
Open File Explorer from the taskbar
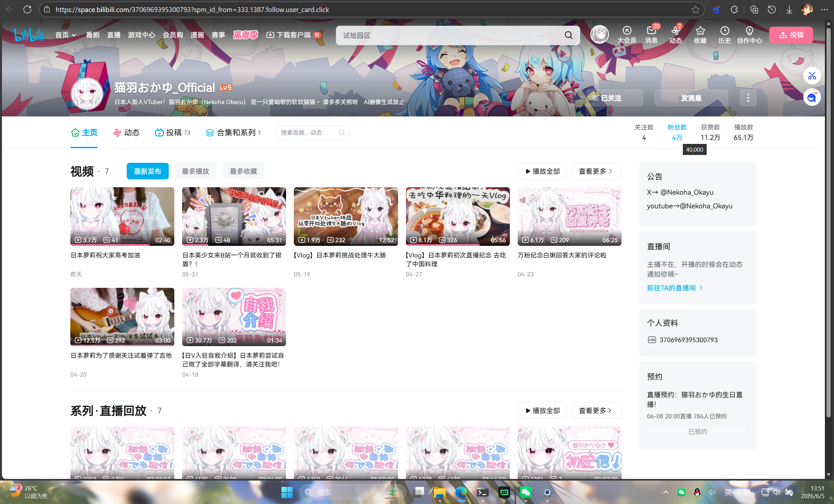[439, 492]
